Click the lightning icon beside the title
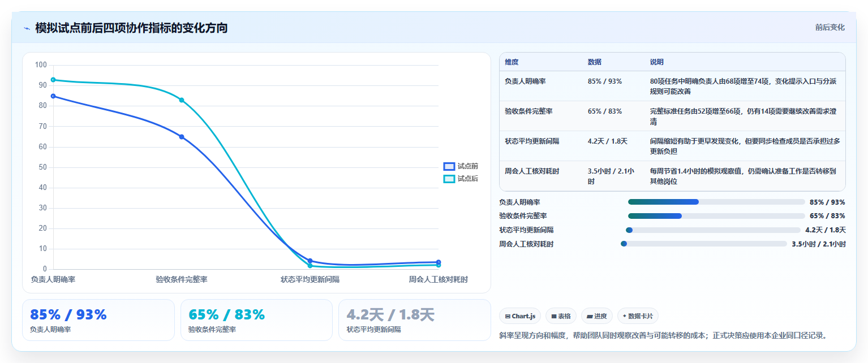This screenshot has width=868, height=363. click(27, 28)
